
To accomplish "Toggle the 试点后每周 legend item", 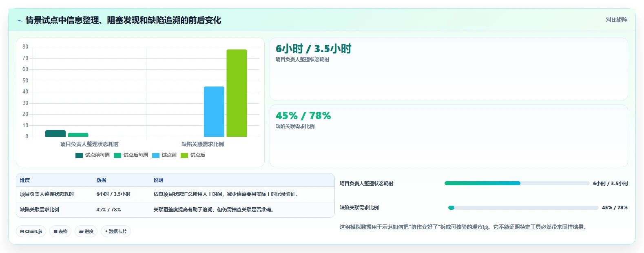I will click(131, 155).
